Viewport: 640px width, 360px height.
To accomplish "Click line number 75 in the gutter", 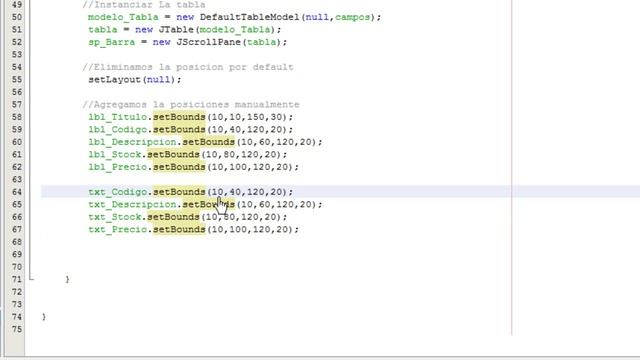I will click(17, 329).
